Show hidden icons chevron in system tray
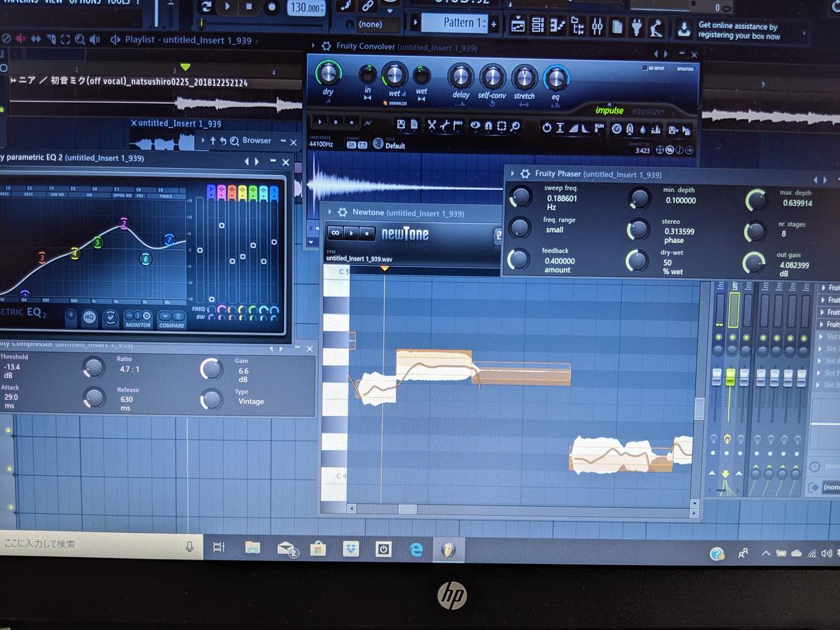The height and width of the screenshot is (630, 840). [765, 553]
